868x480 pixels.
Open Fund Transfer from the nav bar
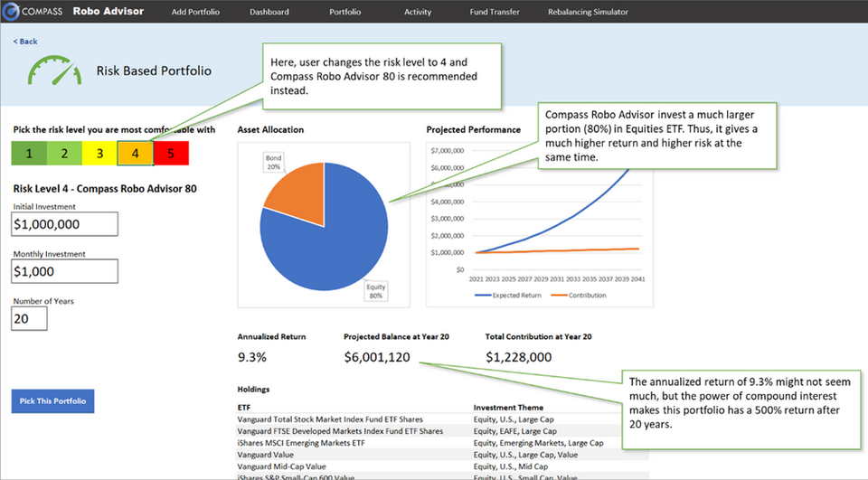click(x=495, y=12)
